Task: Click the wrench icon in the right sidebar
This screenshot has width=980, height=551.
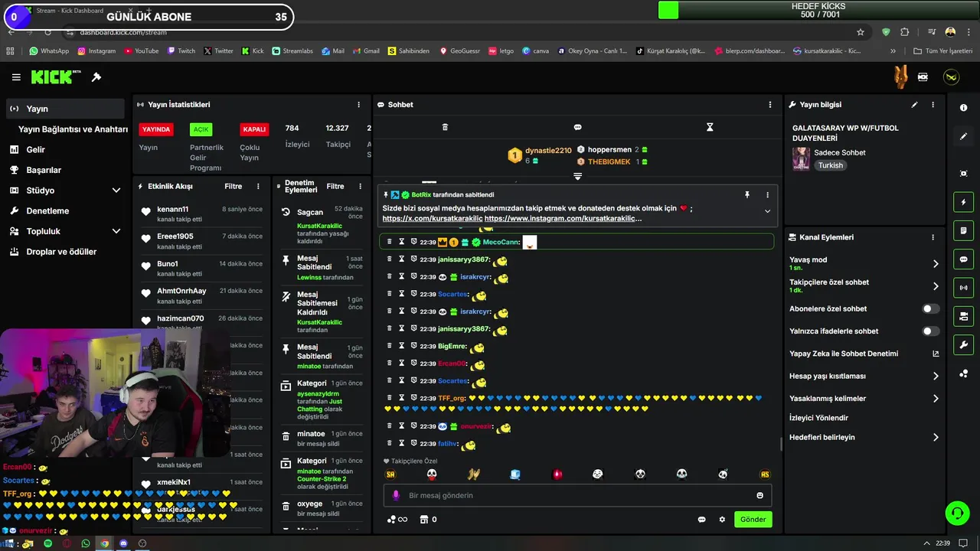Action: (963, 344)
